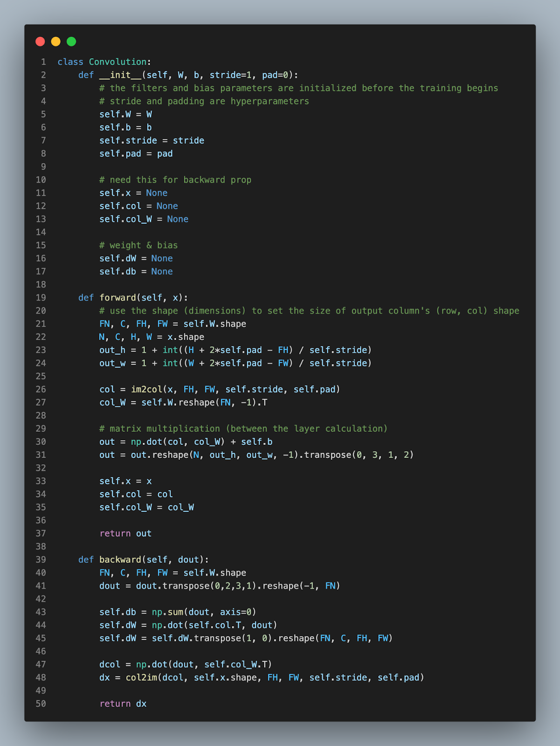Click line number 19 in gutter
This screenshot has width=560, height=746.
pos(41,297)
